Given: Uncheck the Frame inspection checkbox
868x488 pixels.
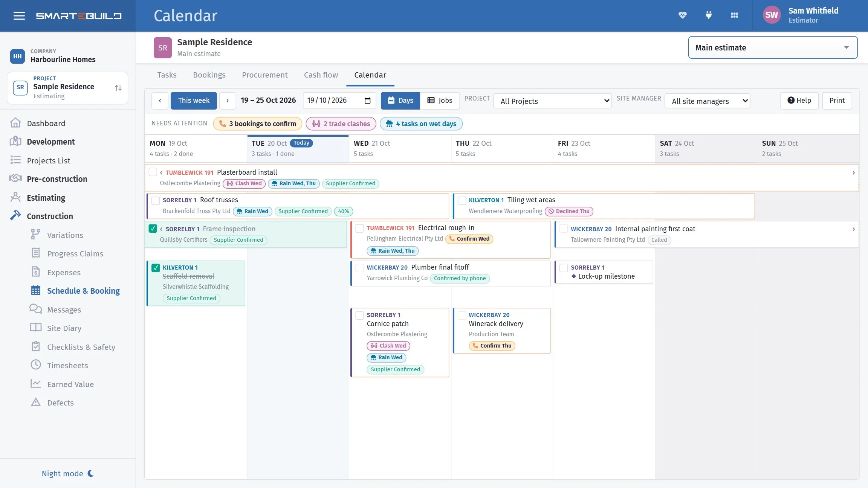Looking at the screenshot, I should coord(153,229).
